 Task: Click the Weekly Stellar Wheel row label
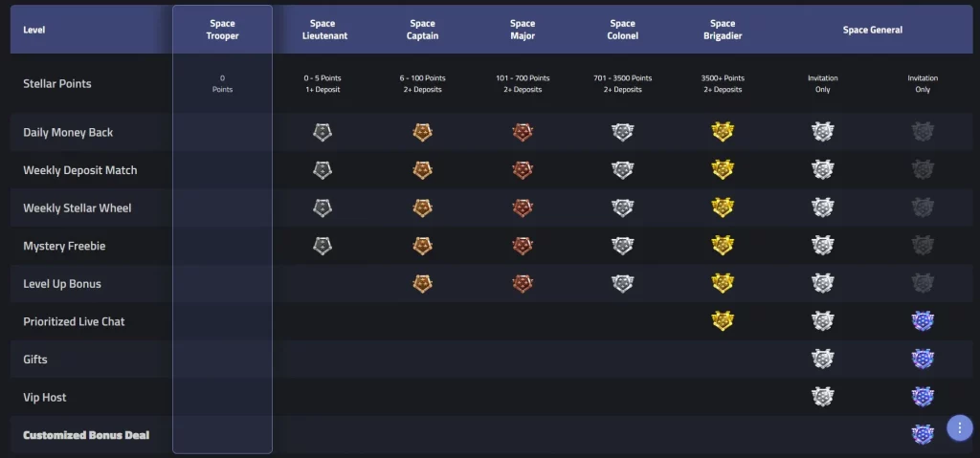[x=78, y=207]
